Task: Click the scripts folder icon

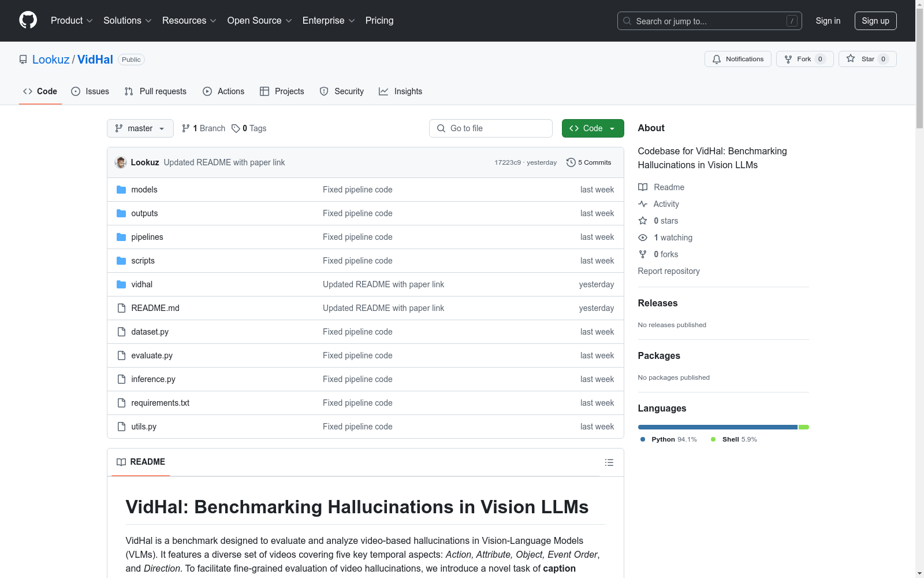Action: 121,261
